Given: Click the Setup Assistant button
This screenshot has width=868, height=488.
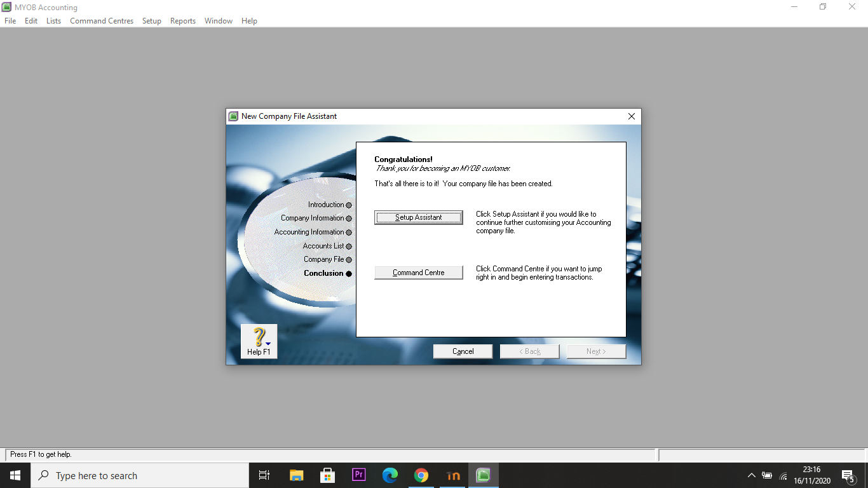Looking at the screenshot, I should pos(419,217).
